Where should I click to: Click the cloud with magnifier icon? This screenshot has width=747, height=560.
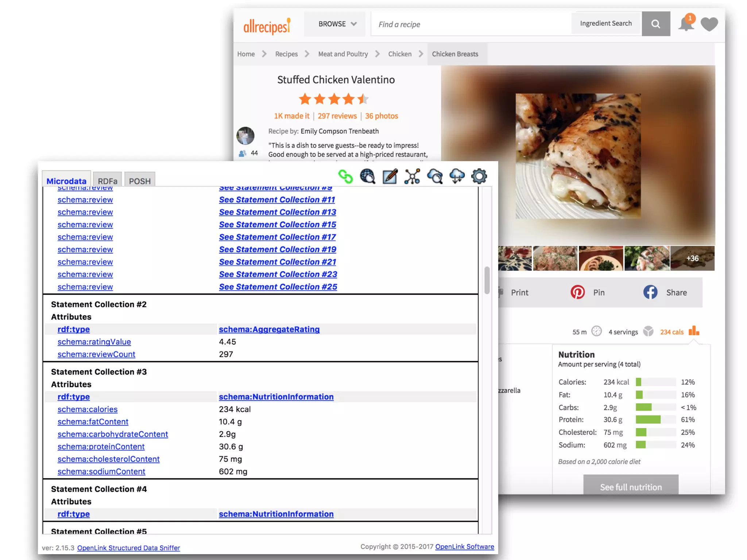pos(435,176)
